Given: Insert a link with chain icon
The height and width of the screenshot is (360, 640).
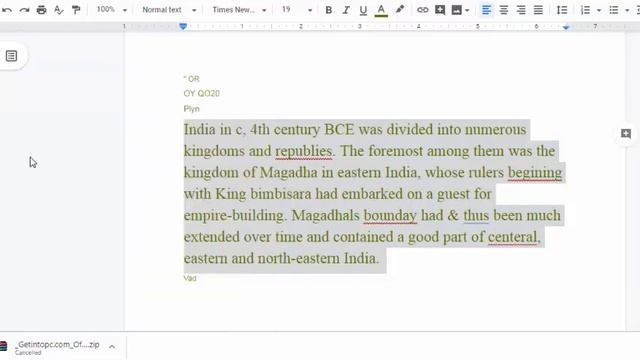Looking at the screenshot, I should pyautogui.click(x=422, y=10).
